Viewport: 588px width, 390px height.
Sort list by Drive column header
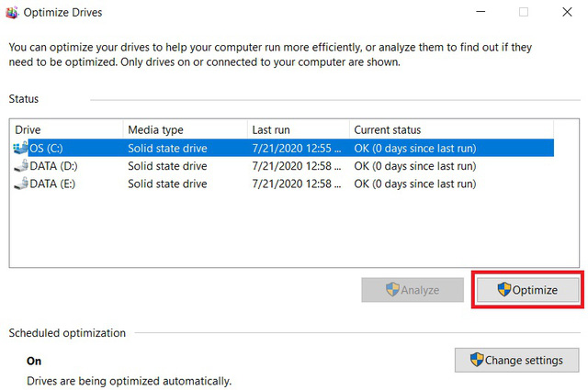click(67, 129)
